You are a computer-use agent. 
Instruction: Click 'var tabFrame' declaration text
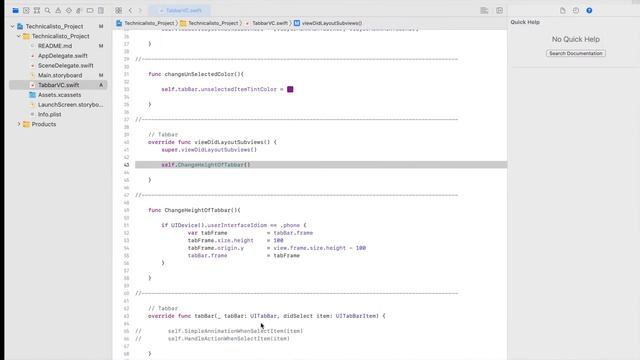click(207, 233)
